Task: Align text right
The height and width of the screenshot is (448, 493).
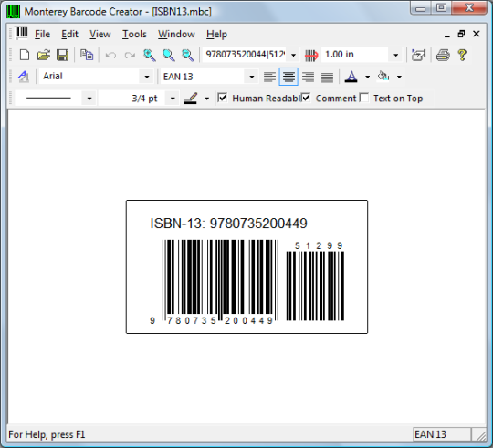Action: coord(308,77)
